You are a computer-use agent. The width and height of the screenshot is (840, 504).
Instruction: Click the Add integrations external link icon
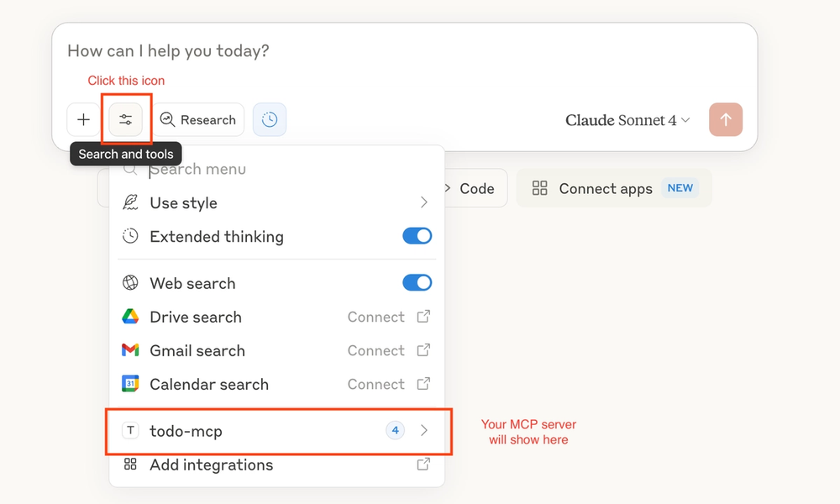(x=423, y=464)
